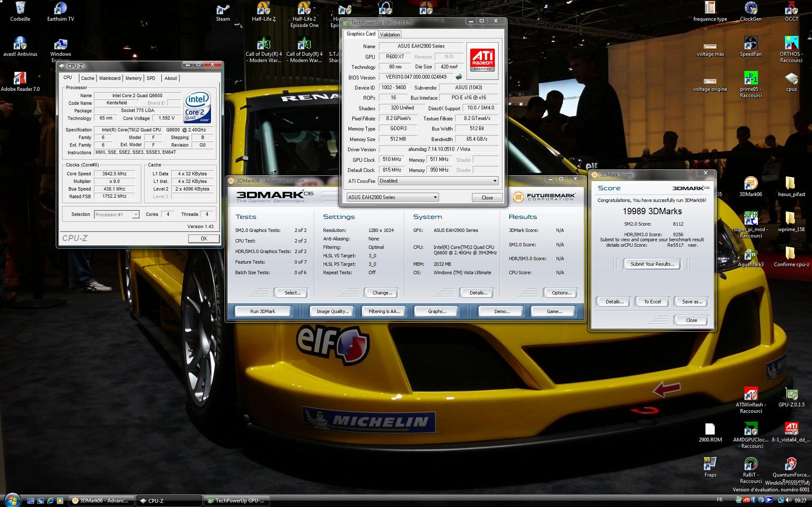
Task: Open the GPU-Z.0.1.5 desktop icon
Action: click(791, 395)
